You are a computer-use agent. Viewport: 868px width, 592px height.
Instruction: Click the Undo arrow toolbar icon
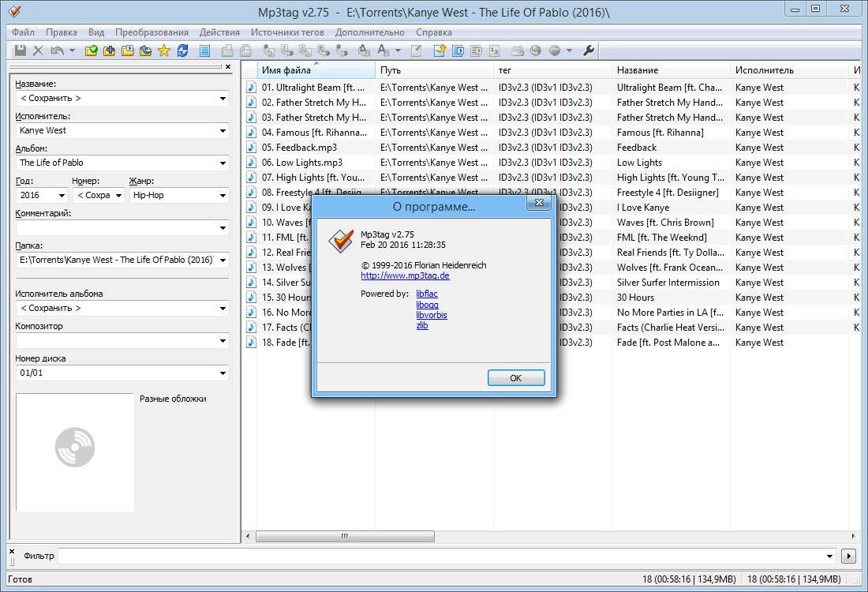(57, 51)
